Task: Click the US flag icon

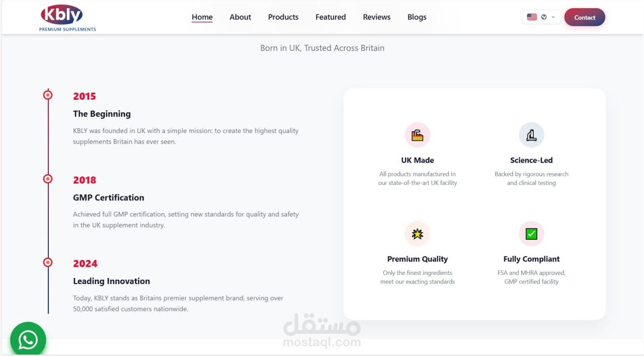Action: pyautogui.click(x=532, y=17)
